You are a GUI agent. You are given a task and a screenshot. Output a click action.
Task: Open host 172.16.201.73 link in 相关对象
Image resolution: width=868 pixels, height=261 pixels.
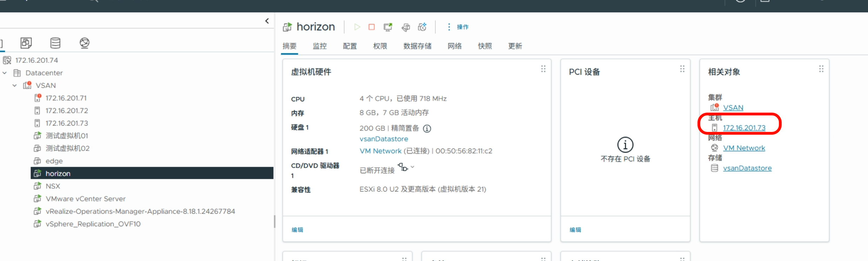coord(744,128)
